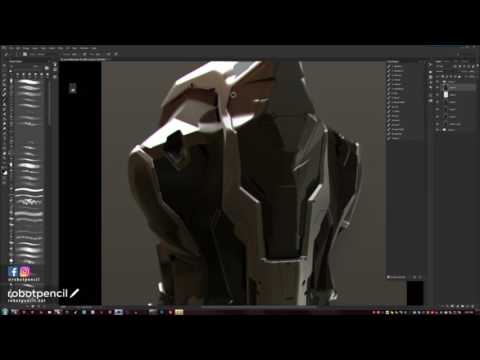Open the File menu in Photoshop
This screenshot has height=360, width=480.
(11, 48)
